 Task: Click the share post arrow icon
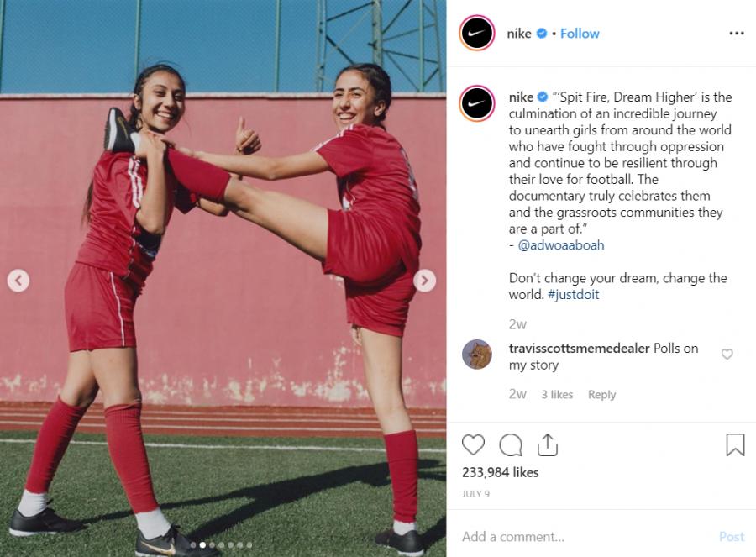pyautogui.click(x=547, y=444)
